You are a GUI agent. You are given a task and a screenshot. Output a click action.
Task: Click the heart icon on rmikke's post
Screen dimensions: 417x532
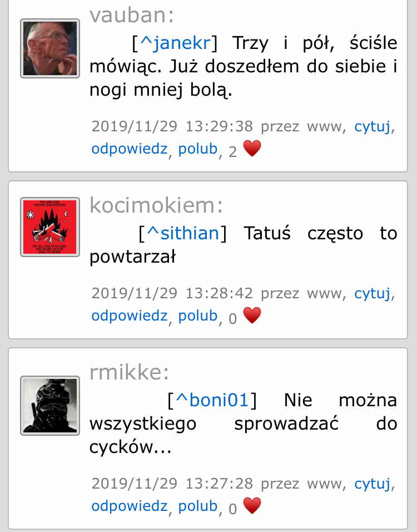click(x=252, y=506)
